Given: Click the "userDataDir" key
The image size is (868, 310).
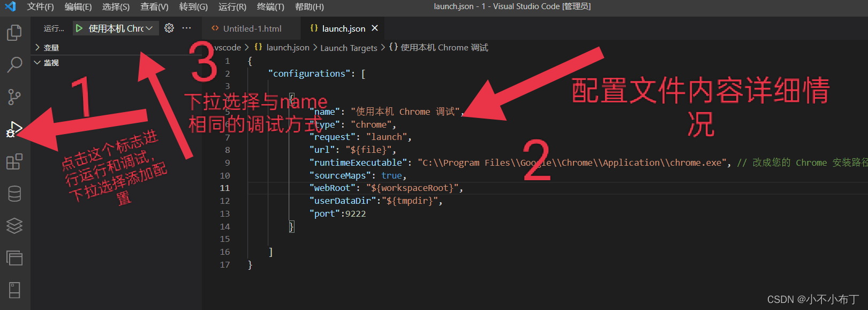Looking at the screenshot, I should pyautogui.click(x=342, y=201).
